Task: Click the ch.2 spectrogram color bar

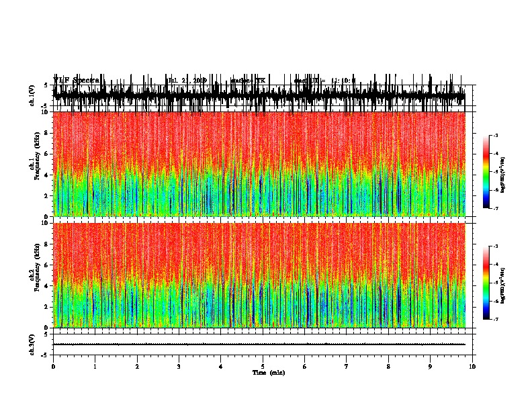Action: click(486, 283)
